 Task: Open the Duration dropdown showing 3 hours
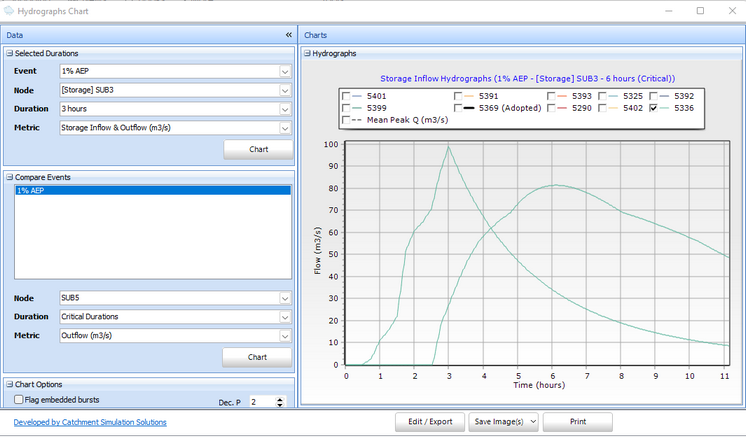(284, 108)
